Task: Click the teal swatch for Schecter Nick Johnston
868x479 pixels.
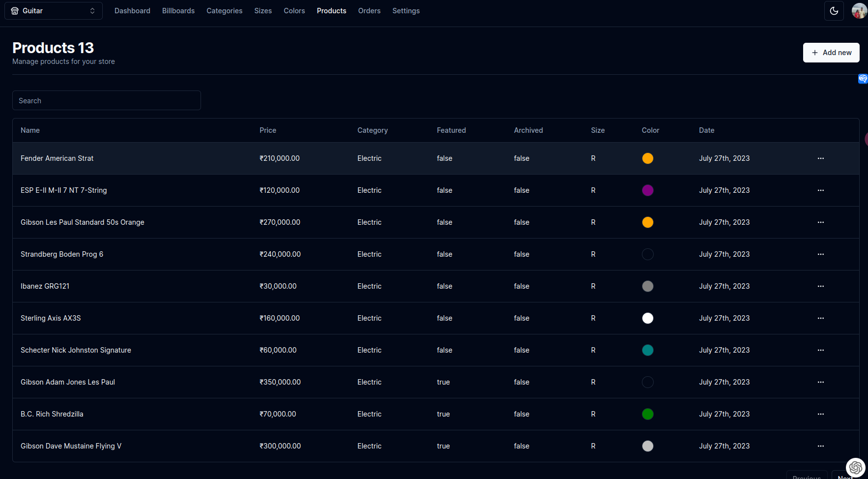Action: point(648,350)
